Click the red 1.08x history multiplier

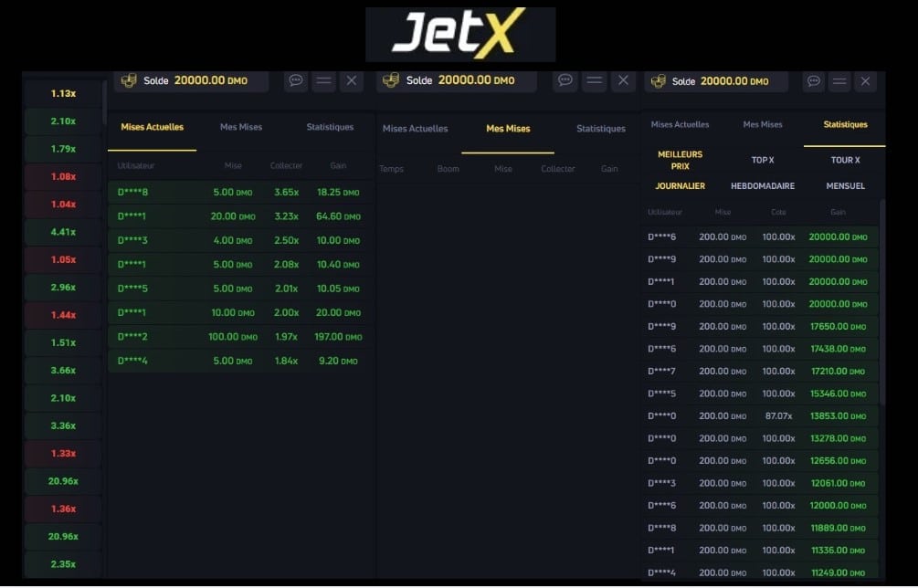(x=63, y=177)
